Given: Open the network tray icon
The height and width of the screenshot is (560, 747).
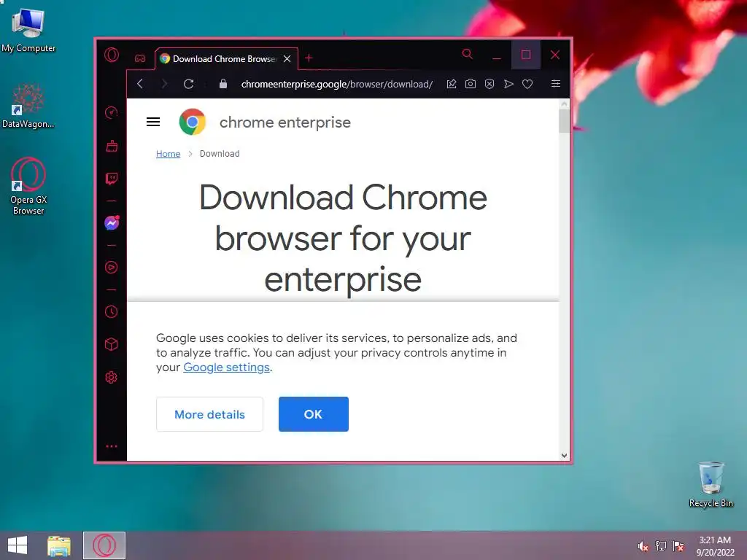Looking at the screenshot, I should coord(661,546).
